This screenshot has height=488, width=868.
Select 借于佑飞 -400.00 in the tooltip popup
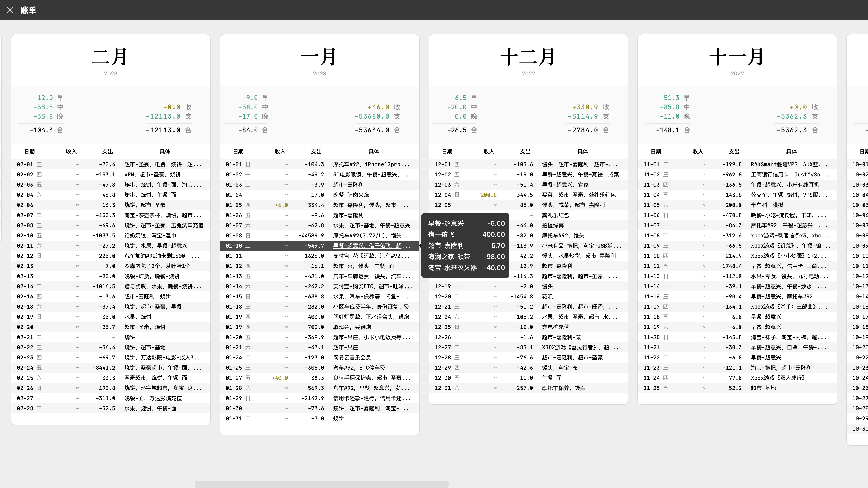(465, 235)
